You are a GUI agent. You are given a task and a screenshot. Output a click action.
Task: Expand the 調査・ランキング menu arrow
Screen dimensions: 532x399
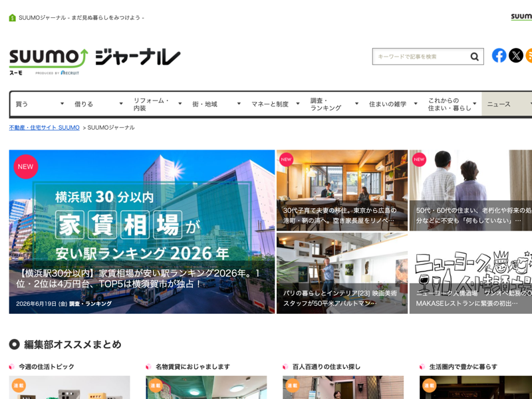click(356, 104)
